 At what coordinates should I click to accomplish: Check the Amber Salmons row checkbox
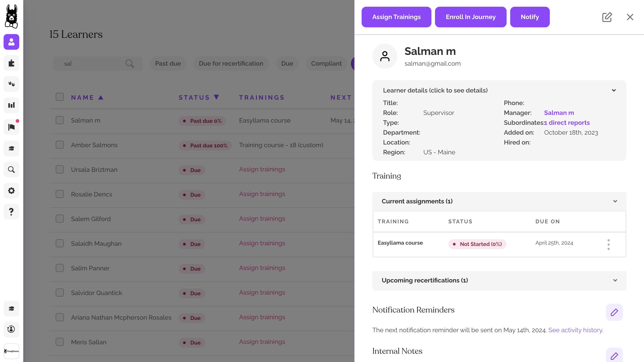[60, 145]
